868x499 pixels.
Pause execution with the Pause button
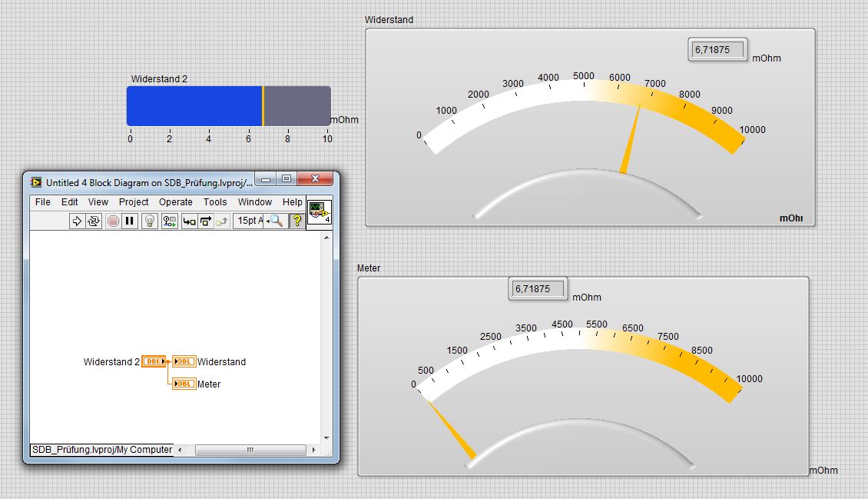pyautogui.click(x=130, y=221)
